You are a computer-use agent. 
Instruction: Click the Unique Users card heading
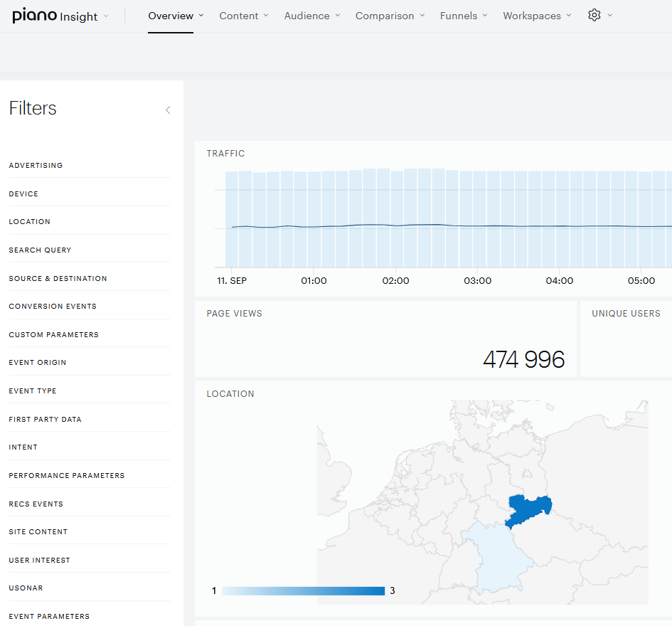626,314
